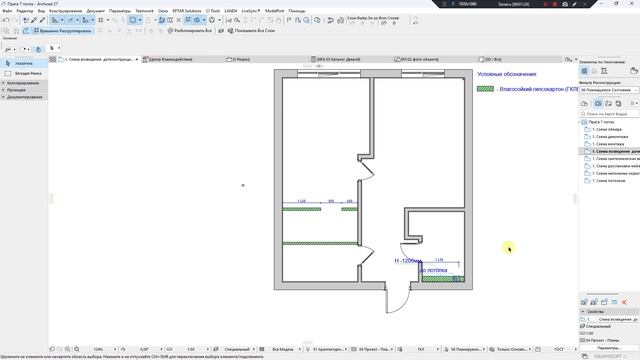The width and height of the screenshot is (640, 360).
Task: Select the syringe inject parameters tool
Action: coord(42,20)
